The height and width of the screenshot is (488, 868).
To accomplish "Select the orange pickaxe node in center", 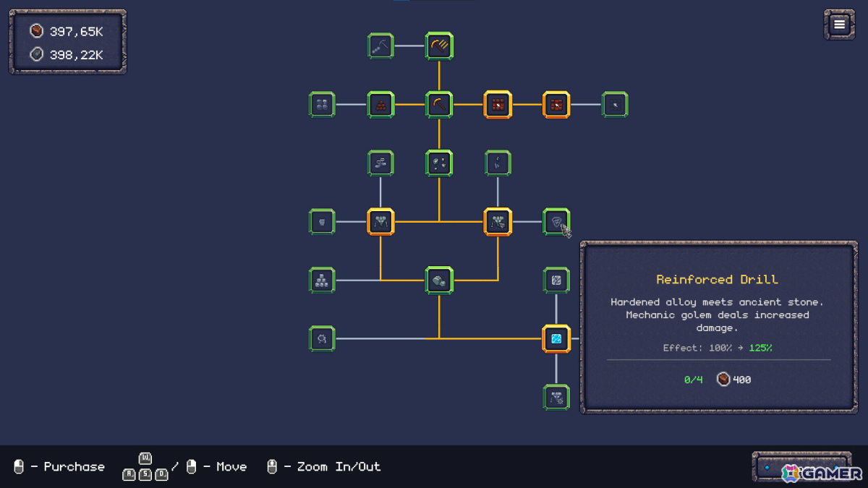I will coord(439,105).
